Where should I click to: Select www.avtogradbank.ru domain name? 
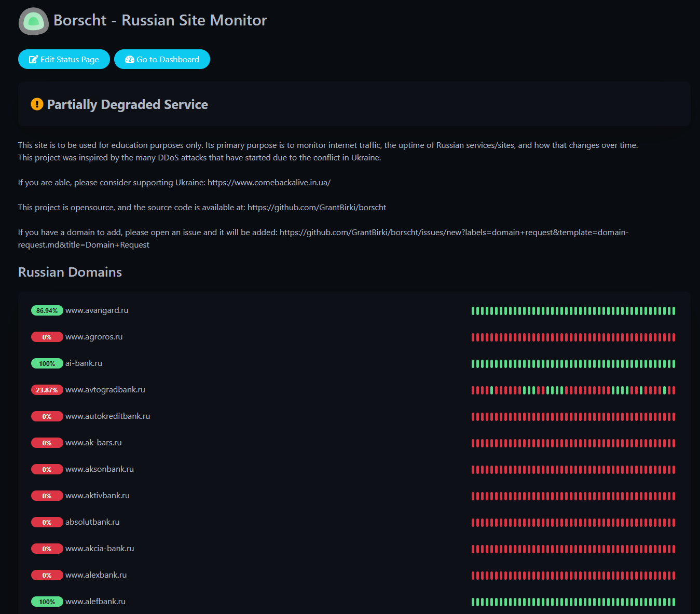105,390
